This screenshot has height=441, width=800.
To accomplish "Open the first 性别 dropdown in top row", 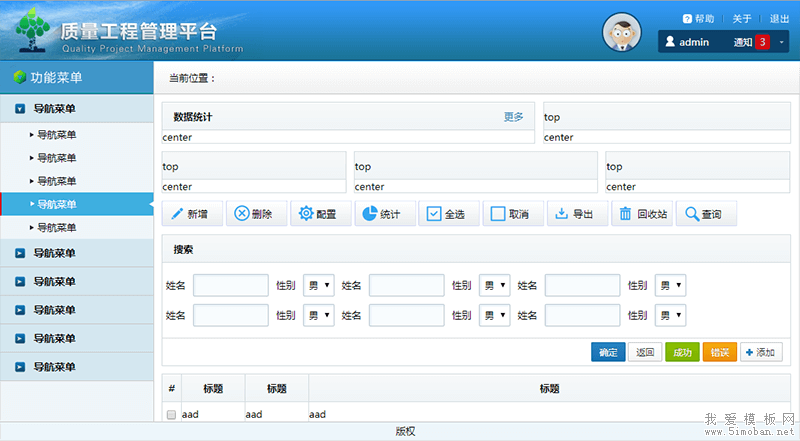I will click(x=319, y=286).
